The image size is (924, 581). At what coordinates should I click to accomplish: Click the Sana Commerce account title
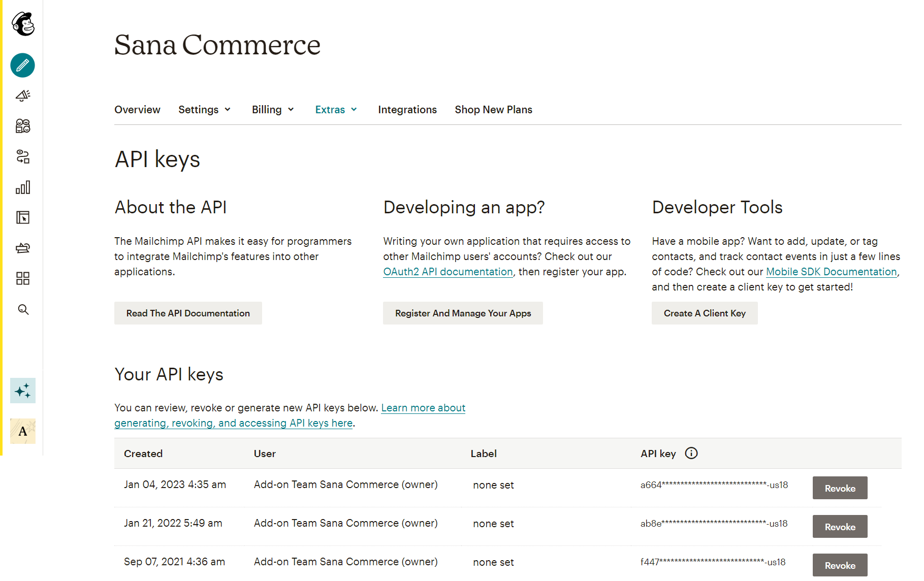click(217, 45)
